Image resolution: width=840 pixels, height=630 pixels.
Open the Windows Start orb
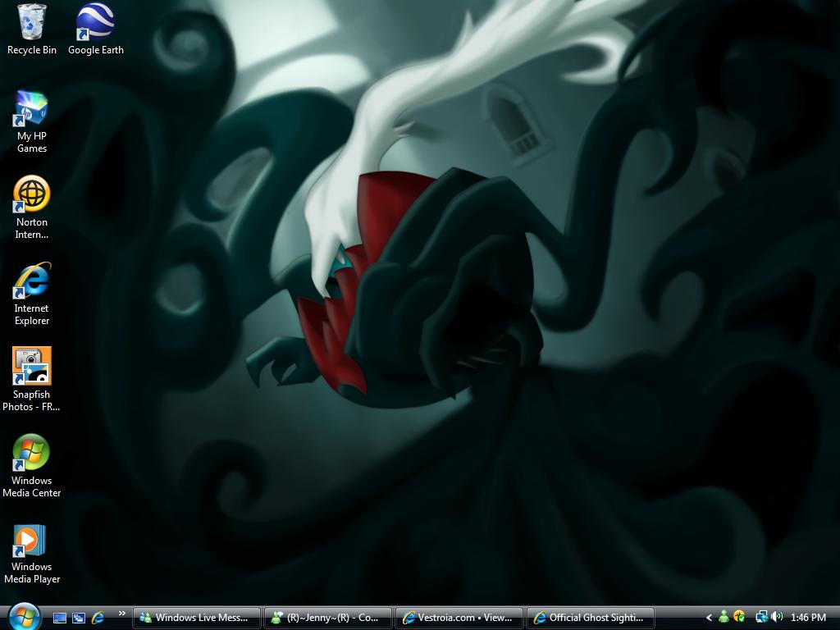tap(24, 617)
